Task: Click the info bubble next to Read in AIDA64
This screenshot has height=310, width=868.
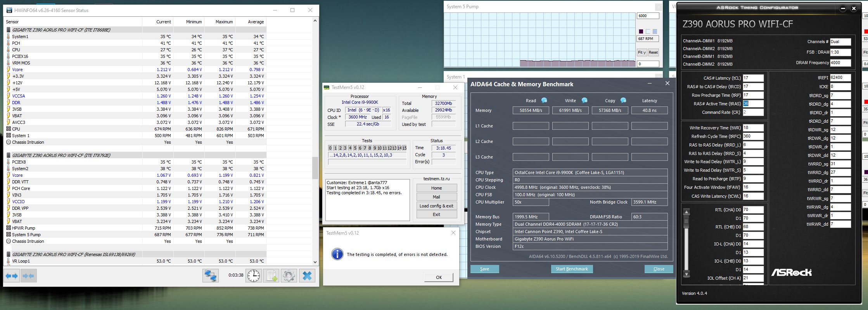Action: [x=544, y=100]
